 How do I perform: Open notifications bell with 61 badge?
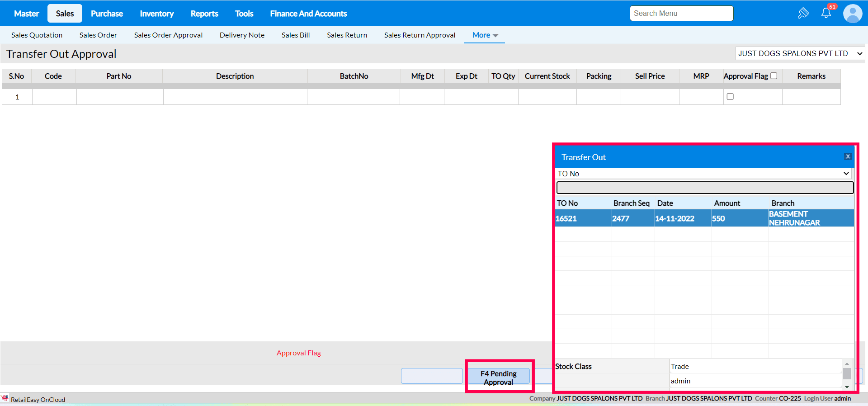pos(826,13)
